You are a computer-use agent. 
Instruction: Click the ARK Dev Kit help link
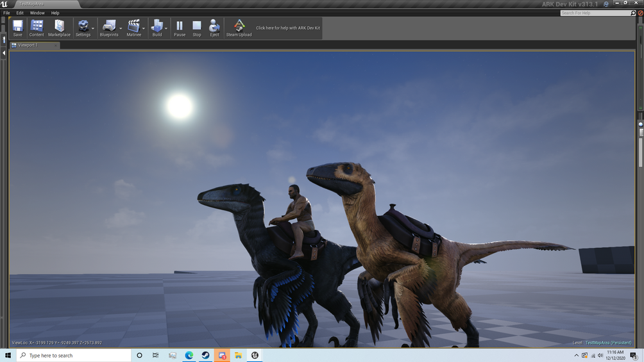288,28
